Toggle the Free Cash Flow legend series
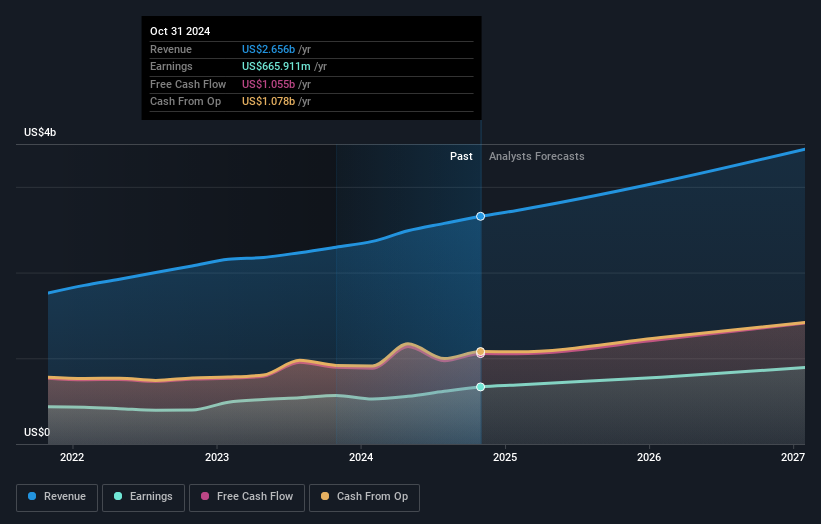 [247, 497]
